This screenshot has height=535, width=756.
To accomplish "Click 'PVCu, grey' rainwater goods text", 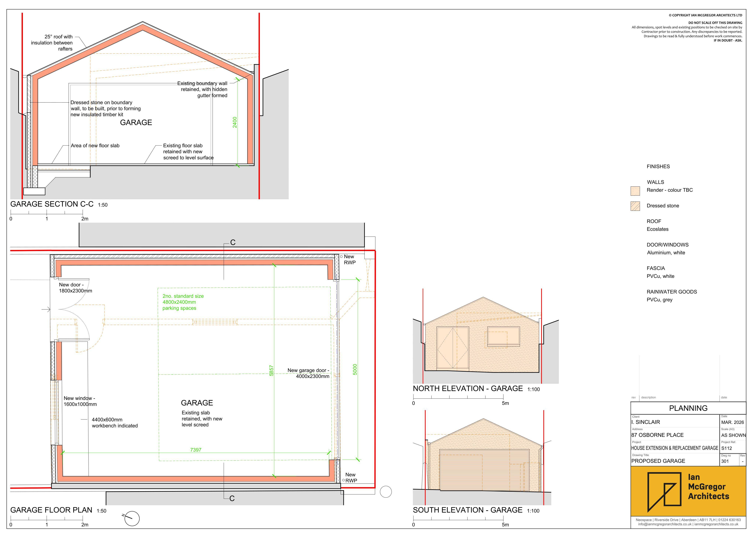I will point(659,300).
